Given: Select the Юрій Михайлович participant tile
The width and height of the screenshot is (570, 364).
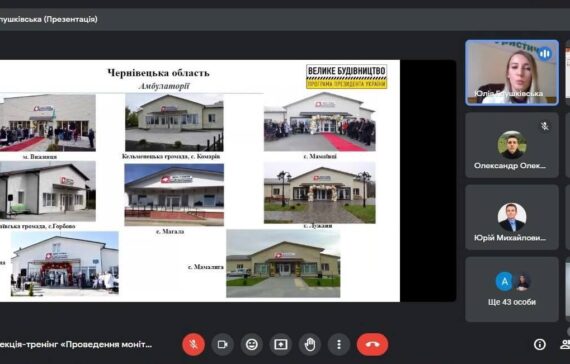Looking at the screenshot, I should [x=512, y=217].
